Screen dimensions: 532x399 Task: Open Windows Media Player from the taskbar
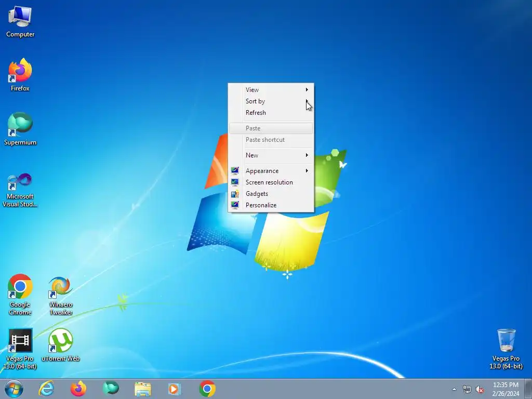tap(175, 389)
